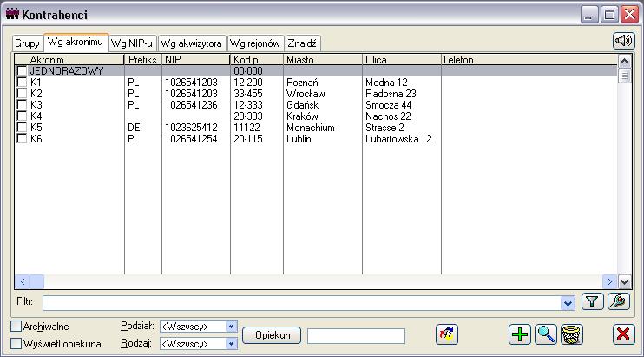The image size is (644, 357).
Task: Maximize the Kontrahenci window
Action: coord(609,15)
